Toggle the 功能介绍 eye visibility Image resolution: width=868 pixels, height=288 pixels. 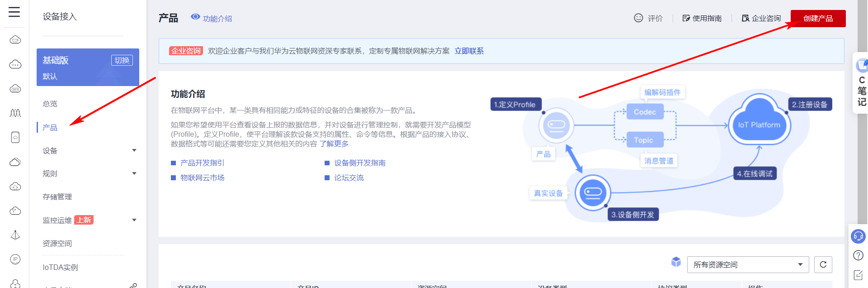pyautogui.click(x=195, y=17)
